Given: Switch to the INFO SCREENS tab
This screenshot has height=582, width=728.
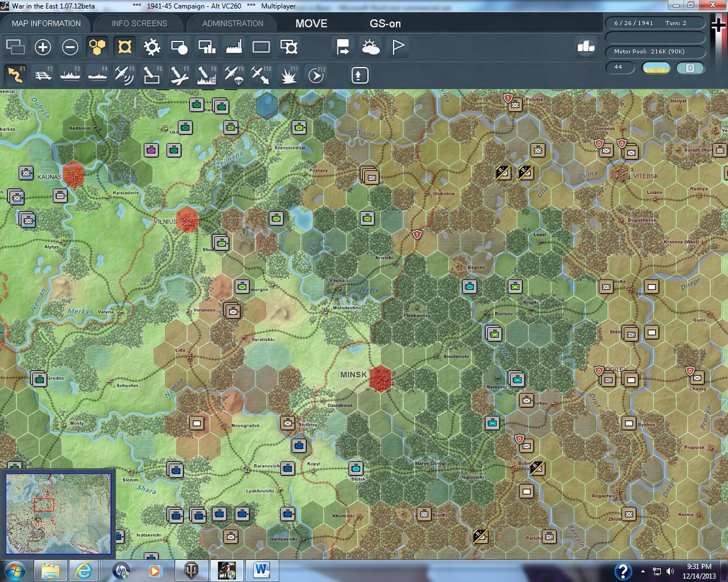Looking at the screenshot, I should point(139,23).
